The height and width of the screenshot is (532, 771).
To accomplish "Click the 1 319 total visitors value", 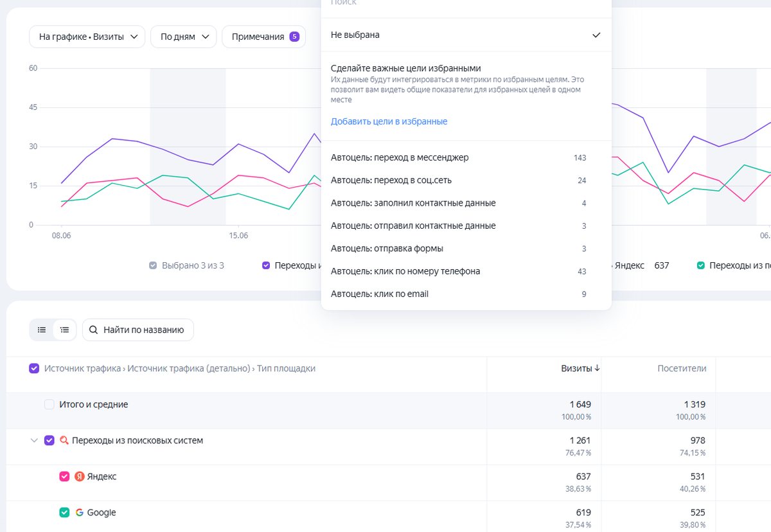I will point(695,404).
